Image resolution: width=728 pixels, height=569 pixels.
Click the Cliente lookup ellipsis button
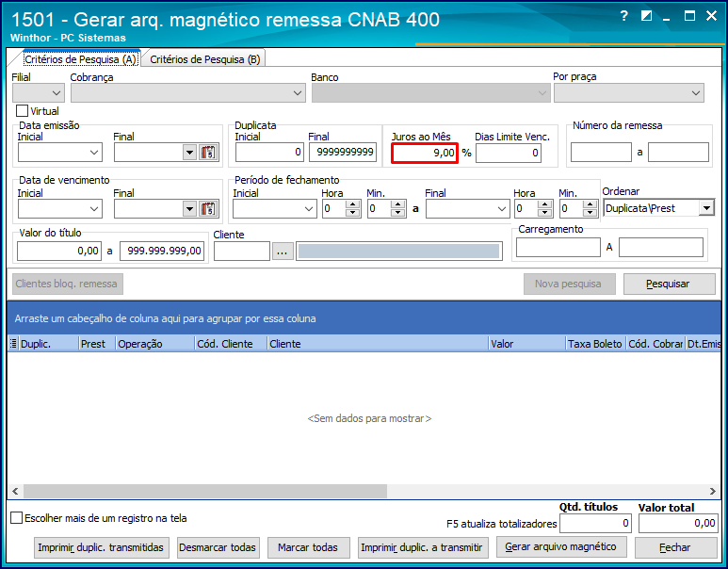tap(283, 252)
